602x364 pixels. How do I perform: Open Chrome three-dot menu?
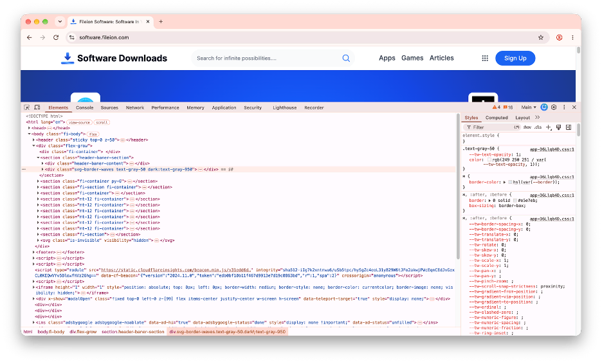click(x=572, y=37)
